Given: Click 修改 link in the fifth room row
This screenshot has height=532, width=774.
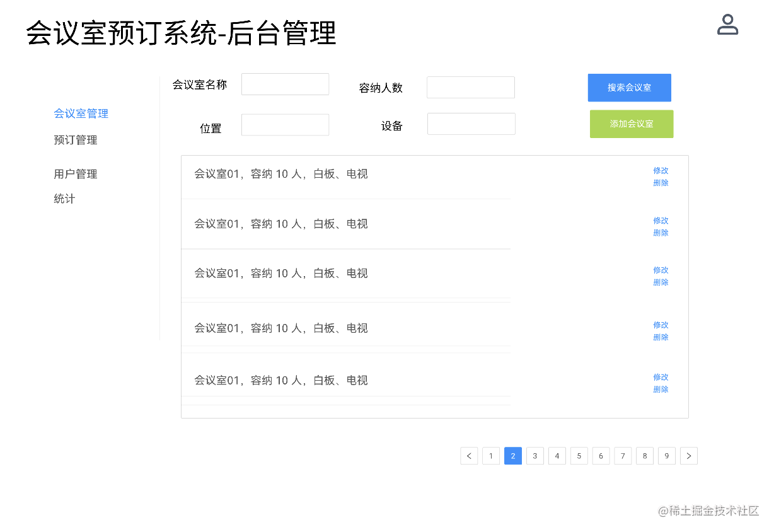Looking at the screenshot, I should click(x=661, y=377).
